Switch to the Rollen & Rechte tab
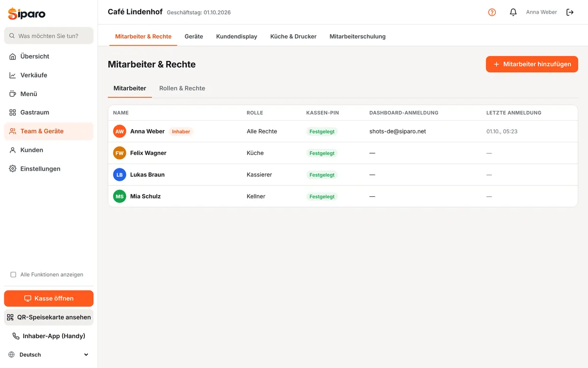Viewport: 588px width, 368px height. point(182,88)
